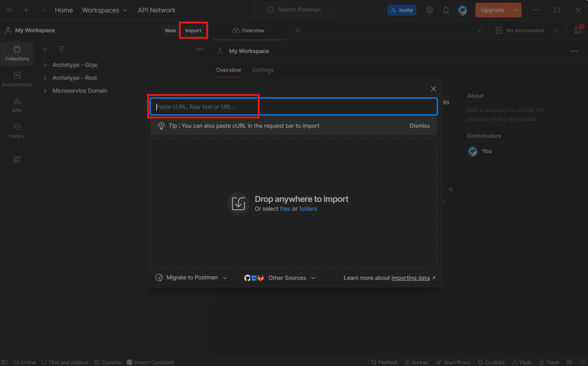The width and height of the screenshot is (588, 366).
Task: Go forward using the forward arrow
Action: point(44,10)
